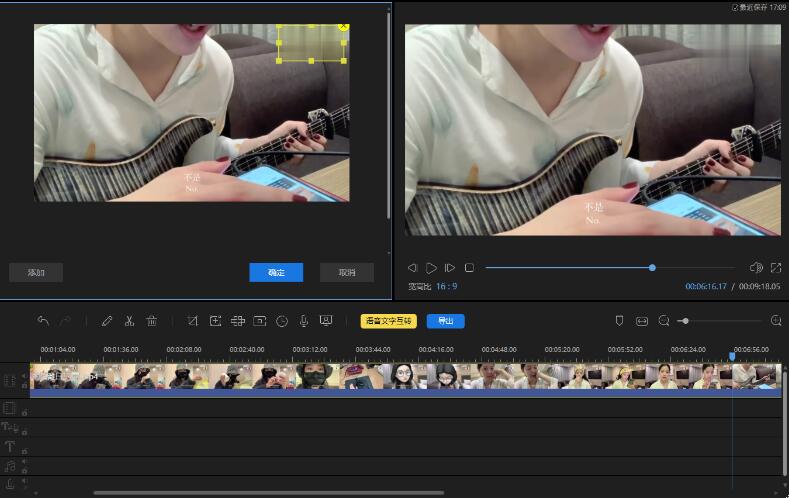Change the 16:9 aspect ratio value
The width and height of the screenshot is (789, 498).
tap(446, 286)
